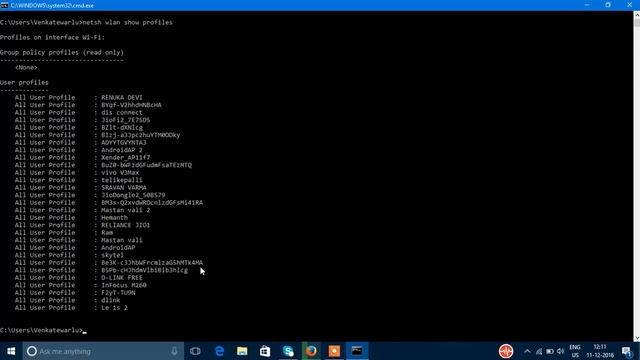Click profile name 'skytel'
This screenshot has height=360, width=640.
tap(112, 255)
